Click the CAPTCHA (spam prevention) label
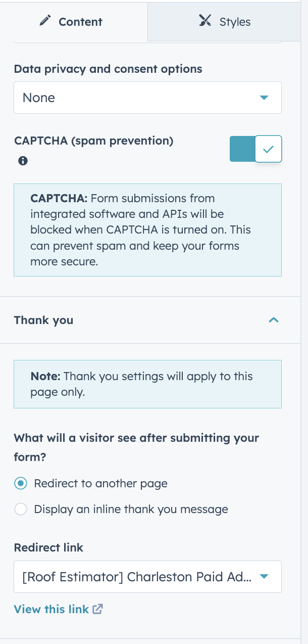308x644 pixels. [x=93, y=141]
